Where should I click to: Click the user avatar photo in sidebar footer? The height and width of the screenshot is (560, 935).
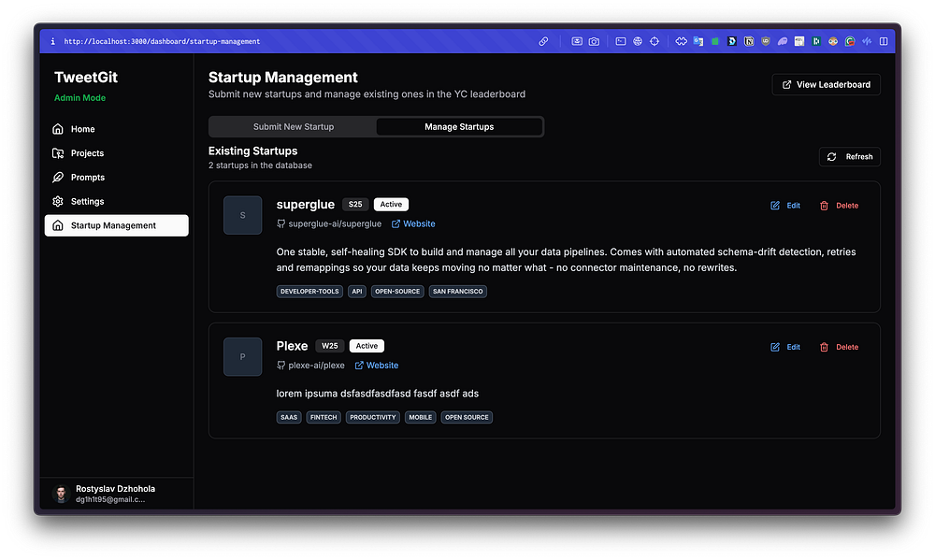[x=61, y=494]
